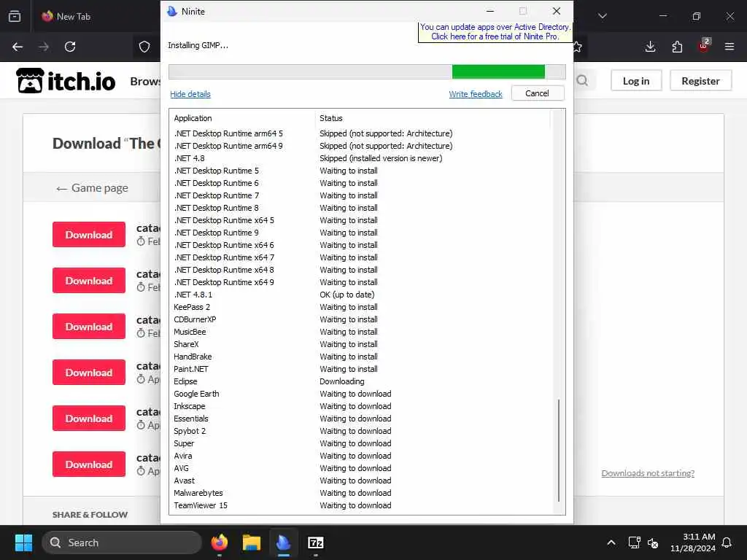Select the Paint.NET row
This screenshot has width=747, height=560.
pyautogui.click(x=362, y=369)
